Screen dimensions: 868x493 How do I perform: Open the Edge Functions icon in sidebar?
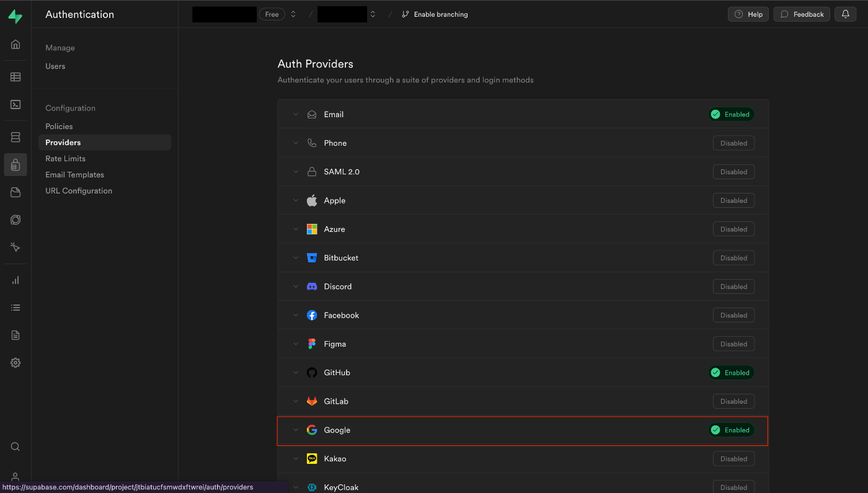15,220
